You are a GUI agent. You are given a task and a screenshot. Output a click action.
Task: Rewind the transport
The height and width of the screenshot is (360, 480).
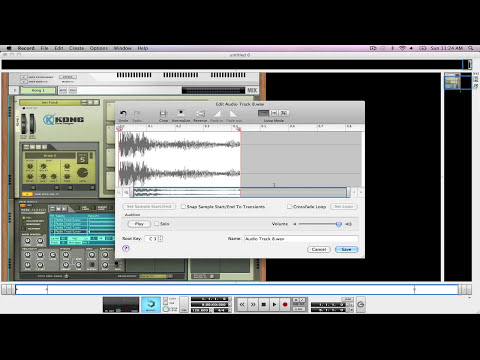(242, 304)
